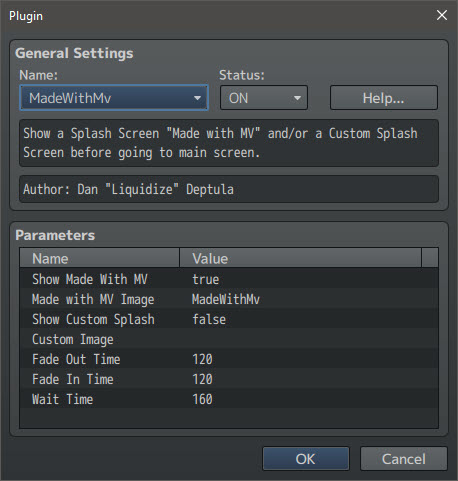Select the Show Made With MV parameter name
Image resolution: width=458 pixels, height=481 pixels.
point(90,279)
